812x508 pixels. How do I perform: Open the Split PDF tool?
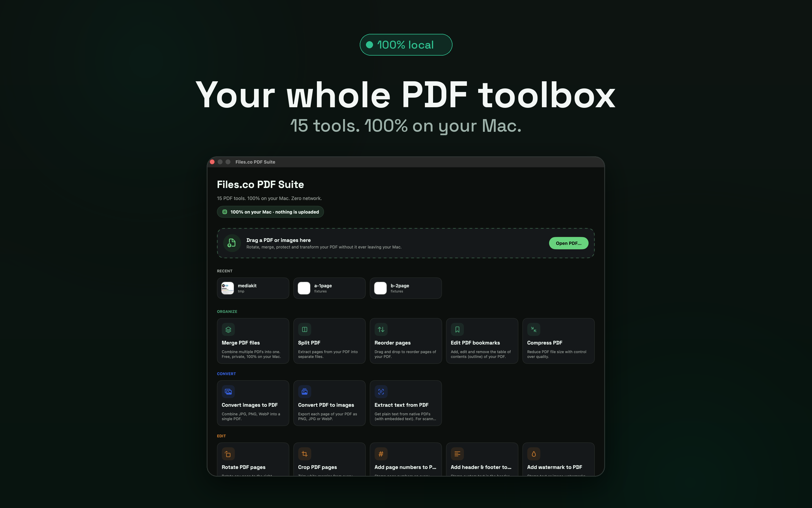[329, 341]
